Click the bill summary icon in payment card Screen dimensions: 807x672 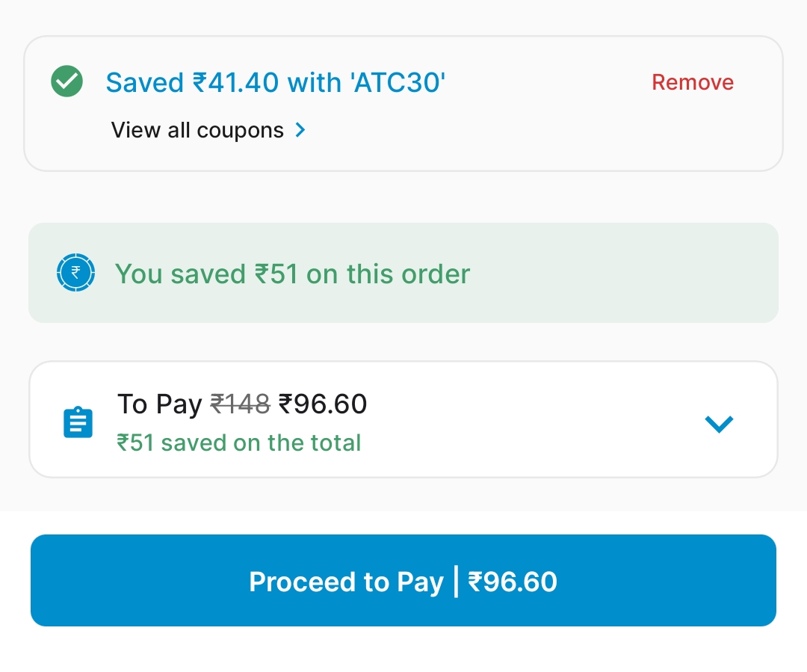[78, 421]
